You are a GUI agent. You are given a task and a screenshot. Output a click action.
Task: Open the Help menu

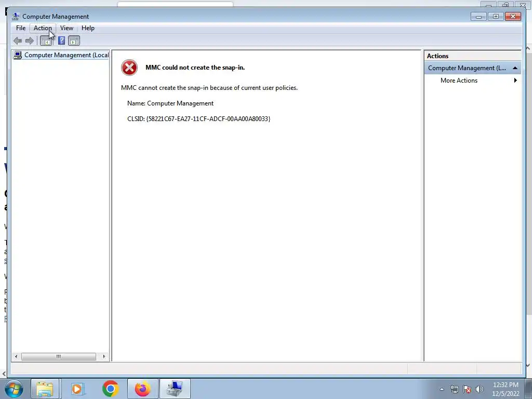88,28
